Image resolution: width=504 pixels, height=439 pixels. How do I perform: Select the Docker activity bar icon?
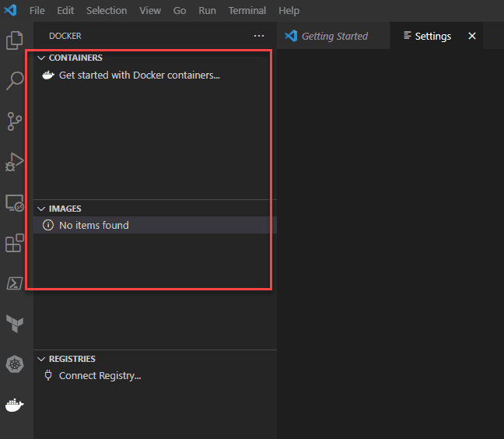tap(15, 405)
